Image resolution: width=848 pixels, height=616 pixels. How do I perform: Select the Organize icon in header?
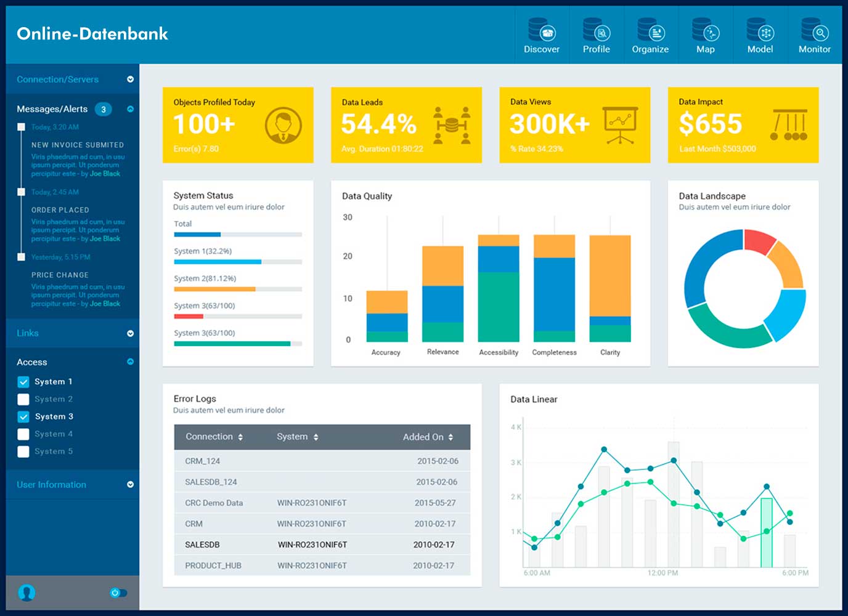pos(650,30)
